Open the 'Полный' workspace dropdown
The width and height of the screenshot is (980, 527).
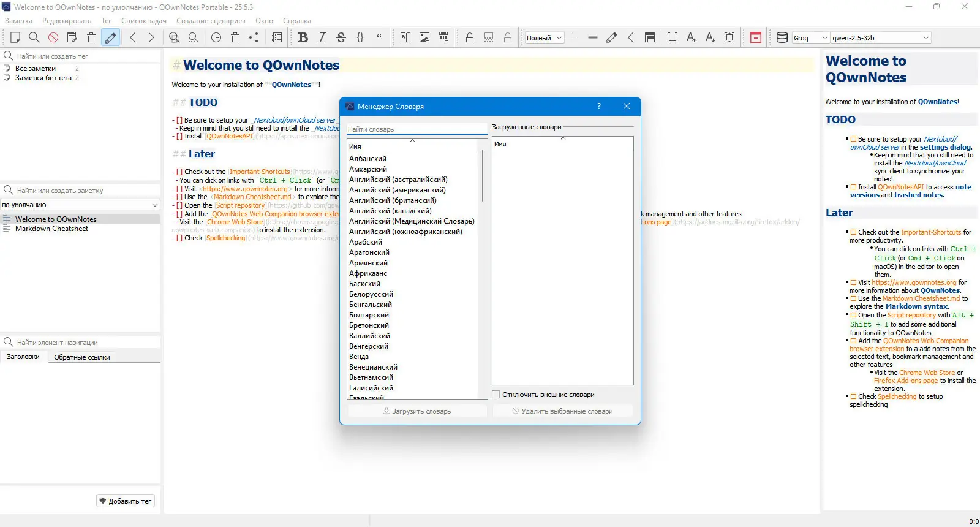[x=544, y=38]
